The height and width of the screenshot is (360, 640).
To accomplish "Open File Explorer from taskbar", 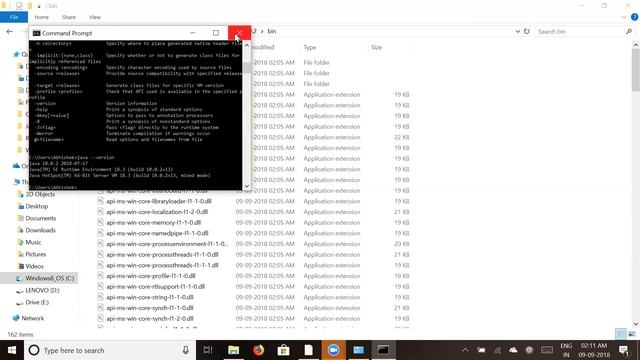I will pyautogui.click(x=233, y=350).
